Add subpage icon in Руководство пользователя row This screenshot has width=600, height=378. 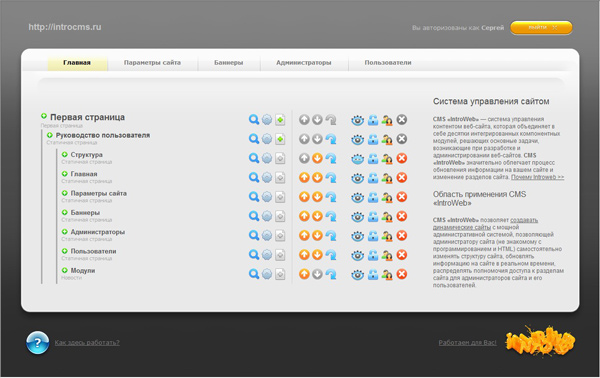click(x=280, y=139)
